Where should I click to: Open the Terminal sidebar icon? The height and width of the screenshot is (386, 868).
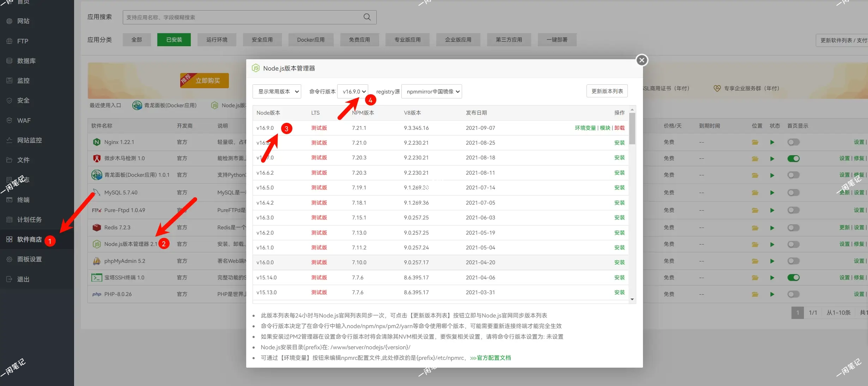click(10, 200)
